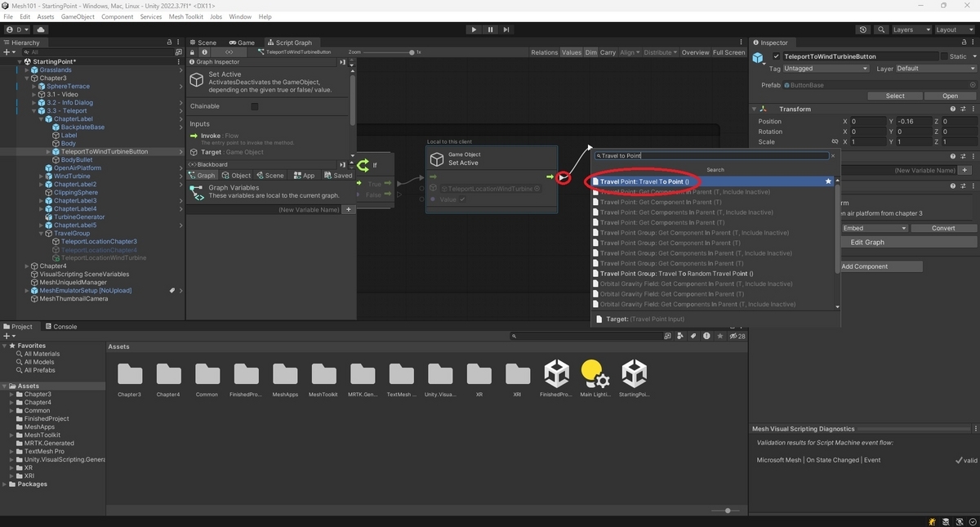Select the Saved tab in Blackboard
Image resolution: width=980 pixels, height=527 pixels.
pyautogui.click(x=338, y=175)
